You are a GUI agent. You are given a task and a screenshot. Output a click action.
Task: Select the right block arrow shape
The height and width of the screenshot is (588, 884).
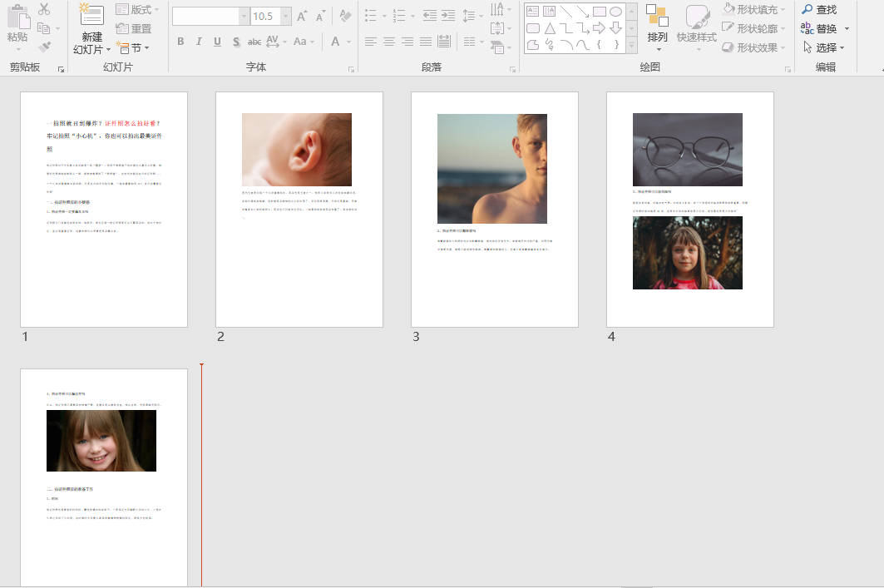[599, 28]
